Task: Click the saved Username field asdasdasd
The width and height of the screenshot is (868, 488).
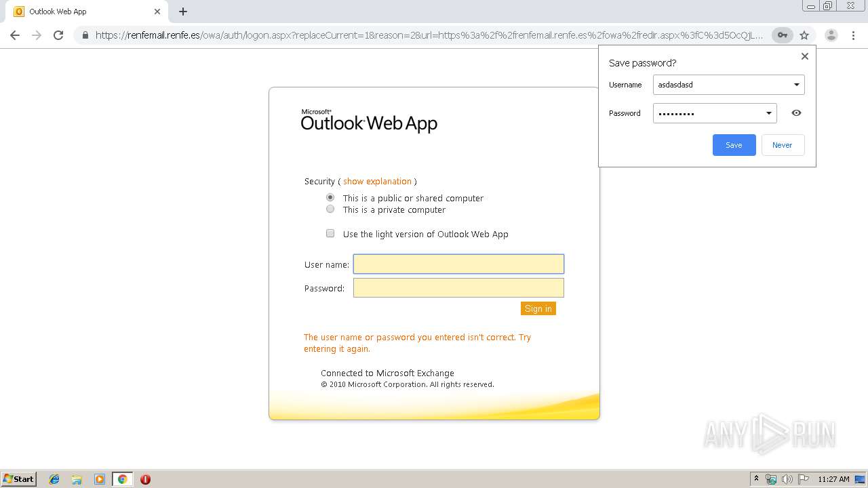Action: 728,85
